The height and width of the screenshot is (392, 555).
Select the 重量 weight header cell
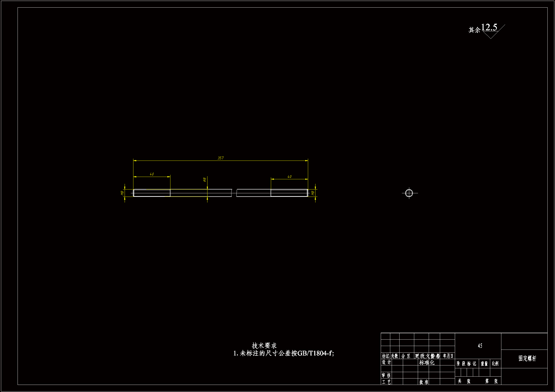coord(484,364)
